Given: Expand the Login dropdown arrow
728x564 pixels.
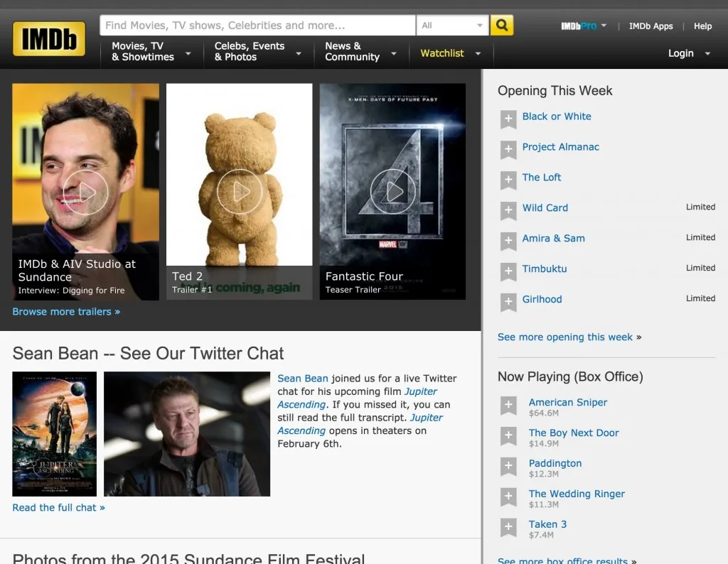Looking at the screenshot, I should 707,54.
